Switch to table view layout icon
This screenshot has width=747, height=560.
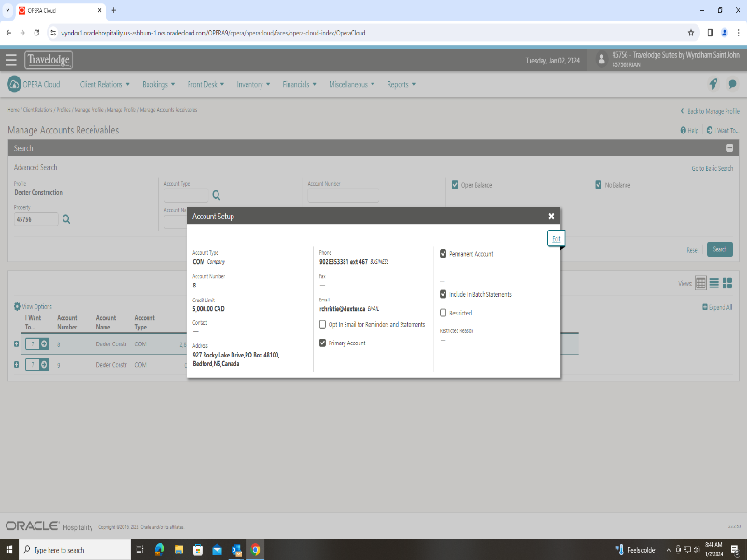[700, 283]
